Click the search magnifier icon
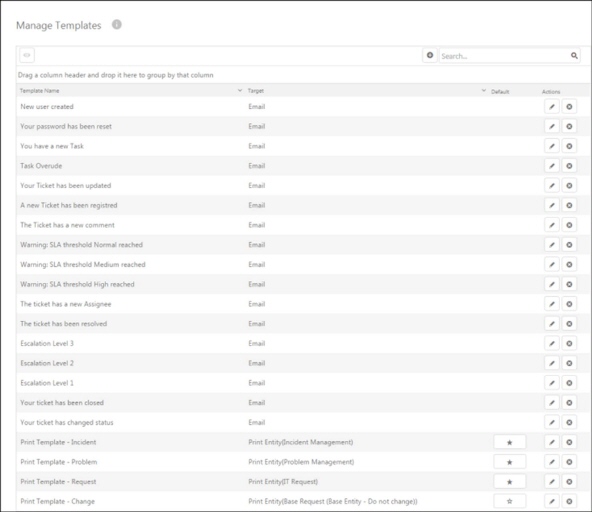The height and width of the screenshot is (512, 592). (574, 56)
